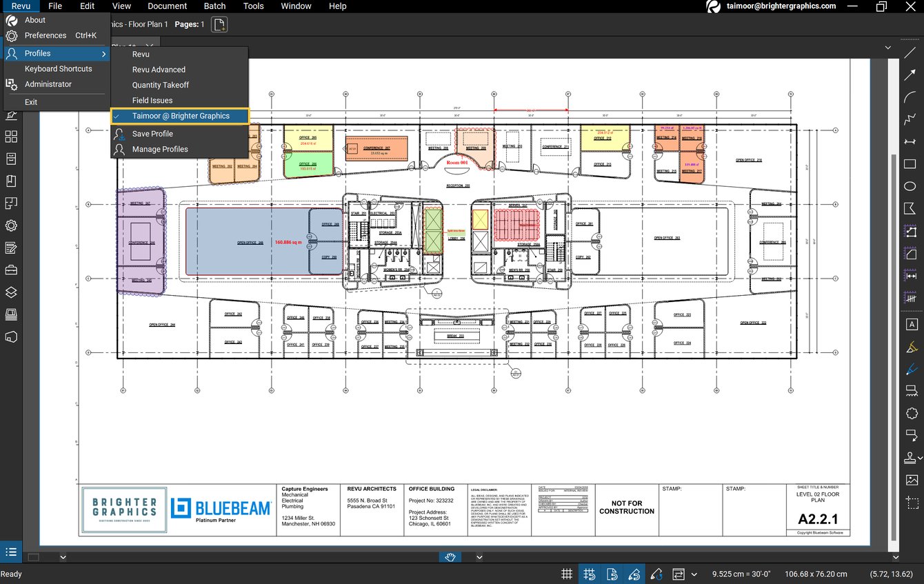The width and height of the screenshot is (924, 584).
Task: Select the Ellipse markup tool
Action: [912, 185]
